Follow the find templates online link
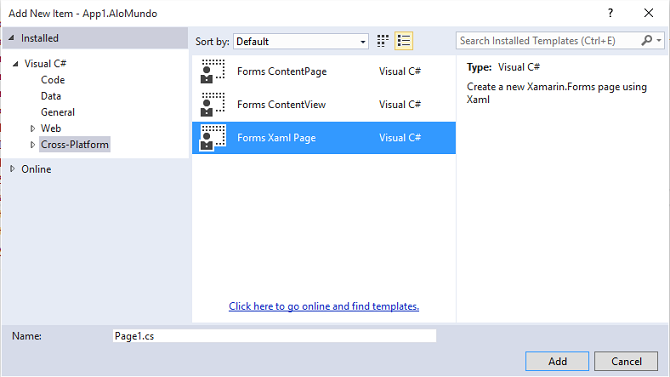 (324, 306)
